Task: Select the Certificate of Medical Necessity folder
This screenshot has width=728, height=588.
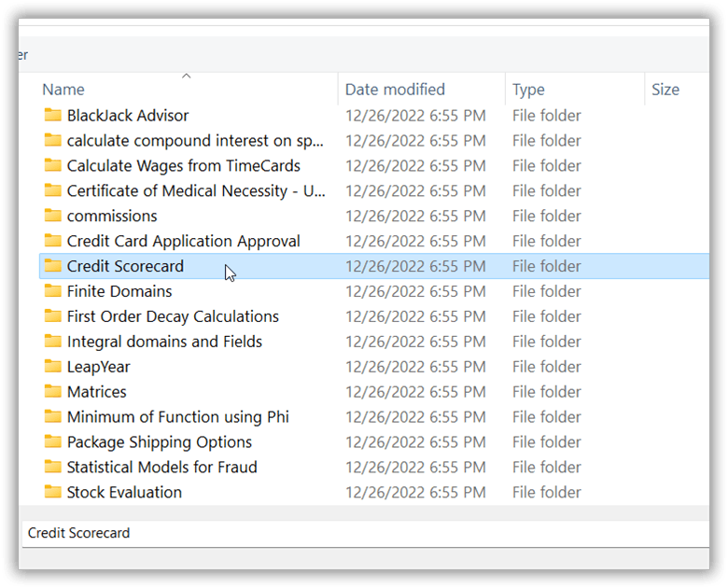Action: click(196, 191)
